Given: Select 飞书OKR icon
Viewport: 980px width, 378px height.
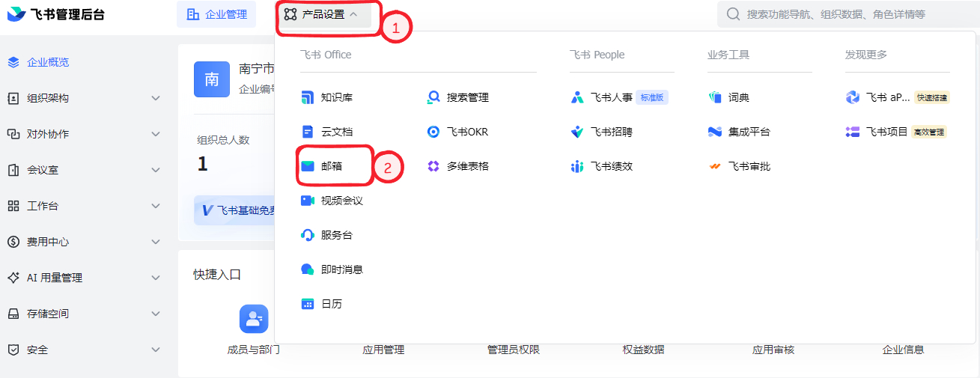Looking at the screenshot, I should (x=433, y=132).
